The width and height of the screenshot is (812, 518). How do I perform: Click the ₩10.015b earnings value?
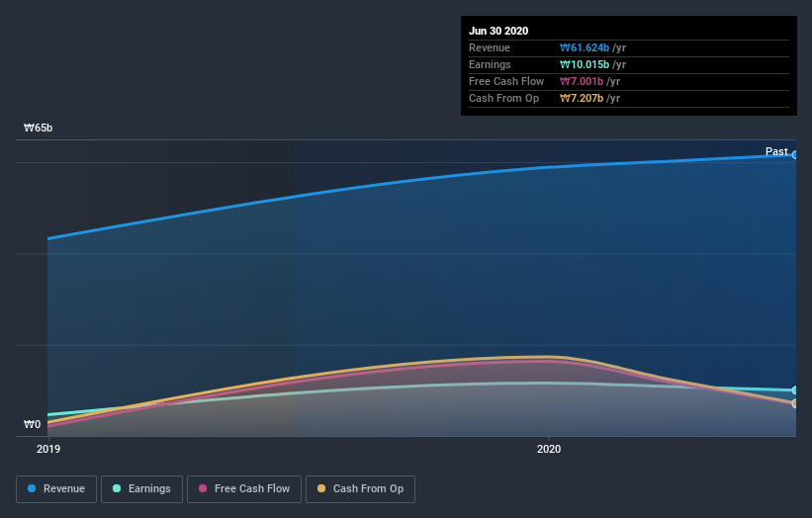[585, 64]
